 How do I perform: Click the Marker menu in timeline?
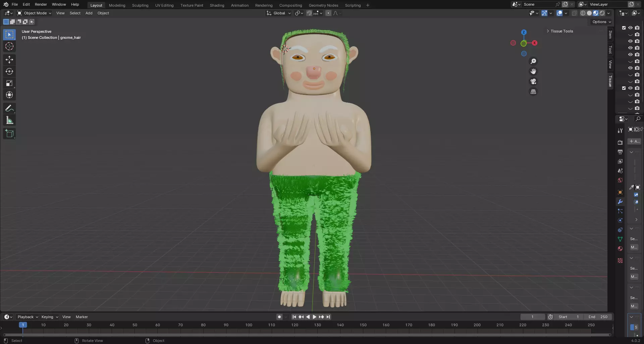[x=82, y=317]
